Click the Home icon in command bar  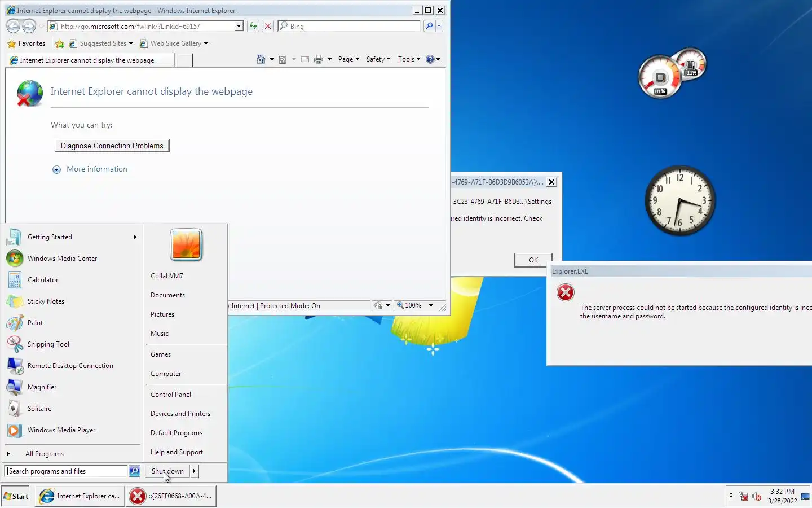click(x=261, y=59)
